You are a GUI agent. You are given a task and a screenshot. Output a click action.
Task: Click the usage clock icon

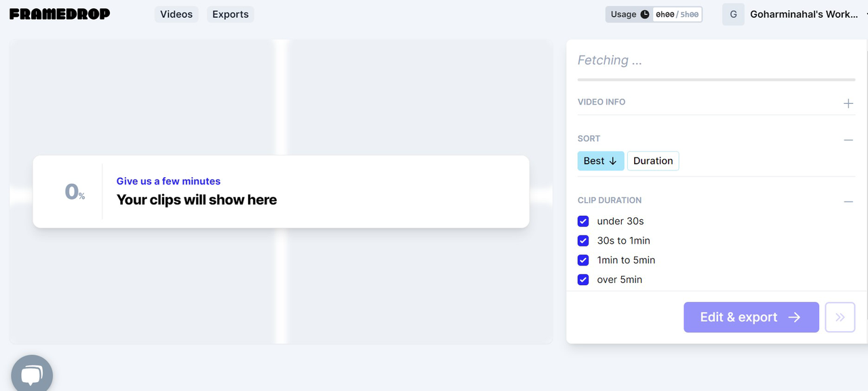645,14
